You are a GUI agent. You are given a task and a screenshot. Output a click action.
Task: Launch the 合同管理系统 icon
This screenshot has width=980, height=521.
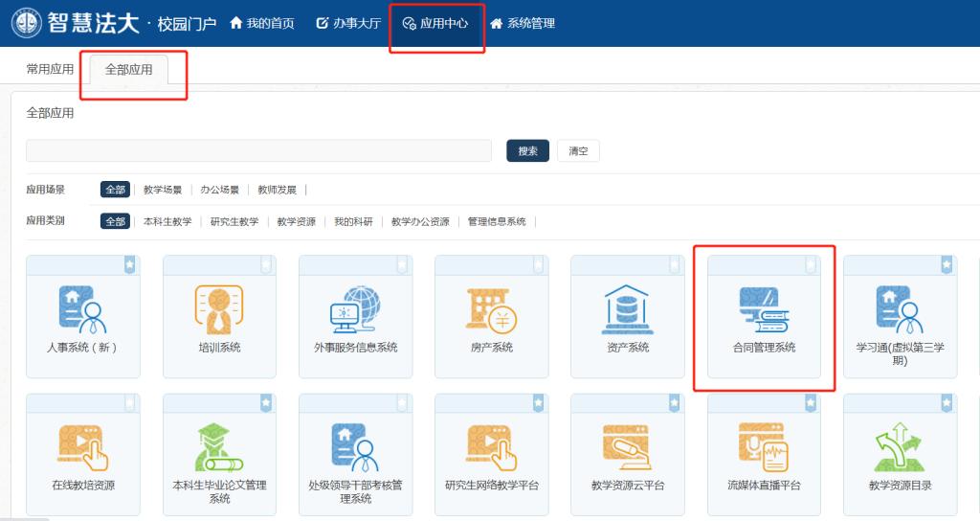tap(764, 308)
